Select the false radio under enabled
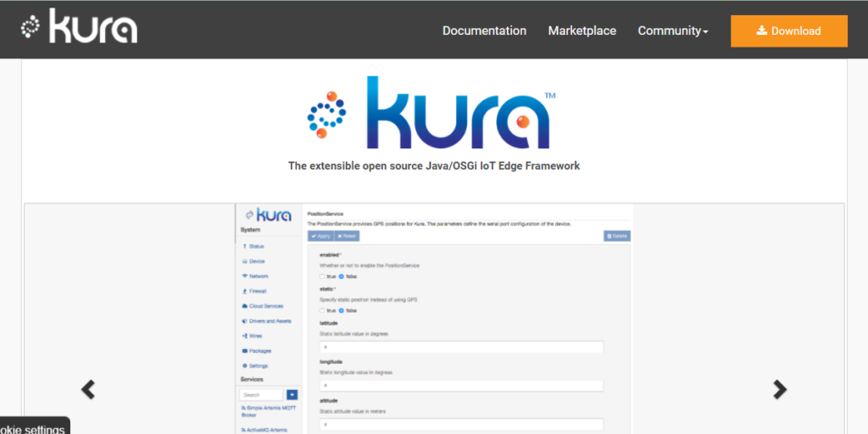 click(x=341, y=276)
